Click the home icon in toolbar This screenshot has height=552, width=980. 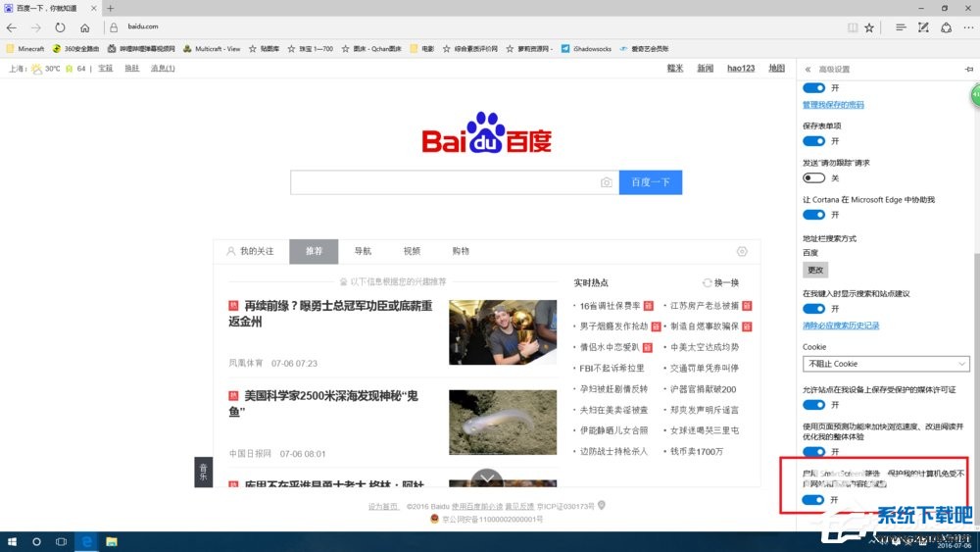pyautogui.click(x=85, y=27)
